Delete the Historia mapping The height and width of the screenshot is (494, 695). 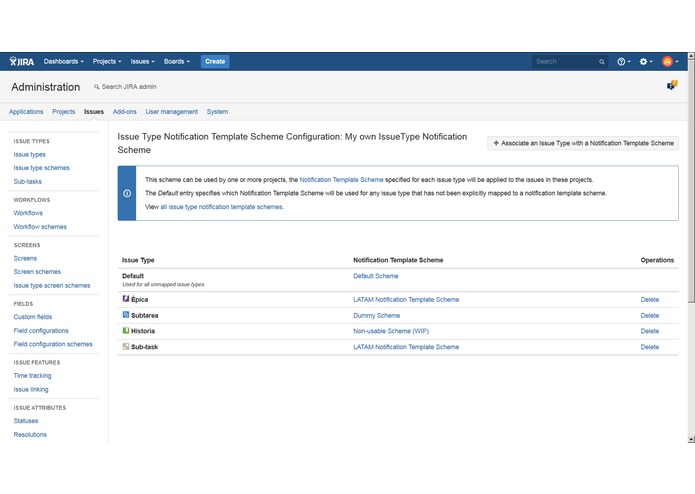[649, 331]
